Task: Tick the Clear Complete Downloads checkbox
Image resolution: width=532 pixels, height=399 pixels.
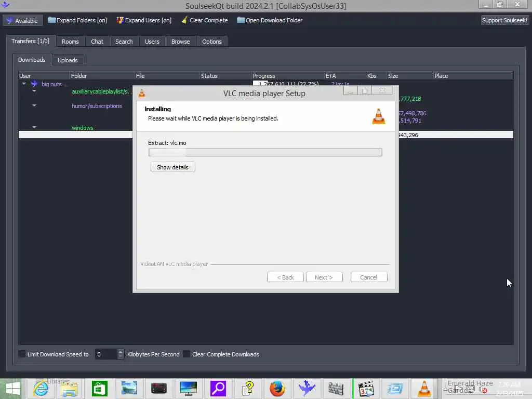Action: click(x=187, y=354)
